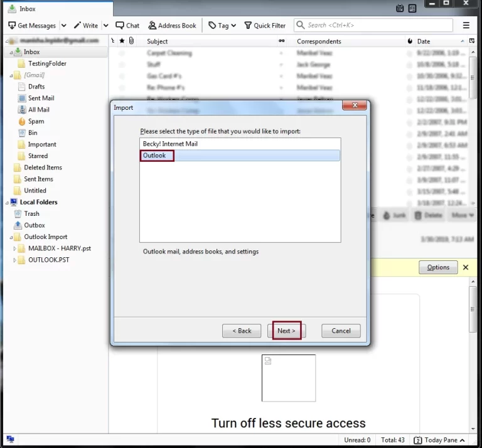Expand the OUTLOOK.PST folder

(14, 260)
